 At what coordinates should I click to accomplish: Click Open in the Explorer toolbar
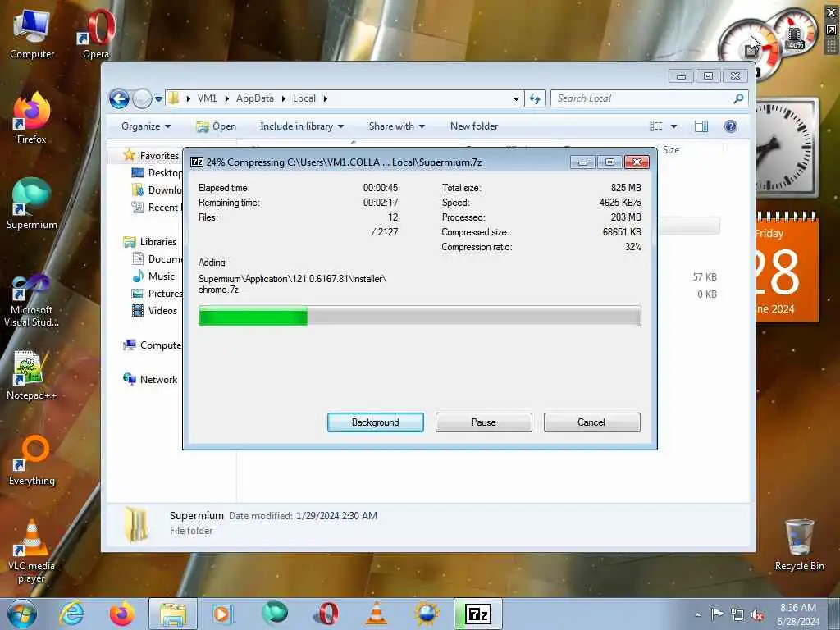(217, 126)
